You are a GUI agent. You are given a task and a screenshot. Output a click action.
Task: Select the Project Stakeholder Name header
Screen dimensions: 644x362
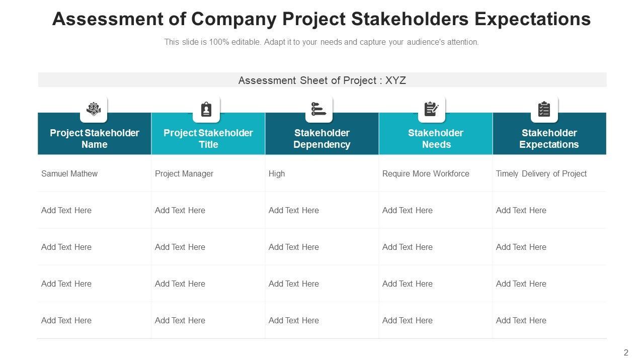point(95,139)
